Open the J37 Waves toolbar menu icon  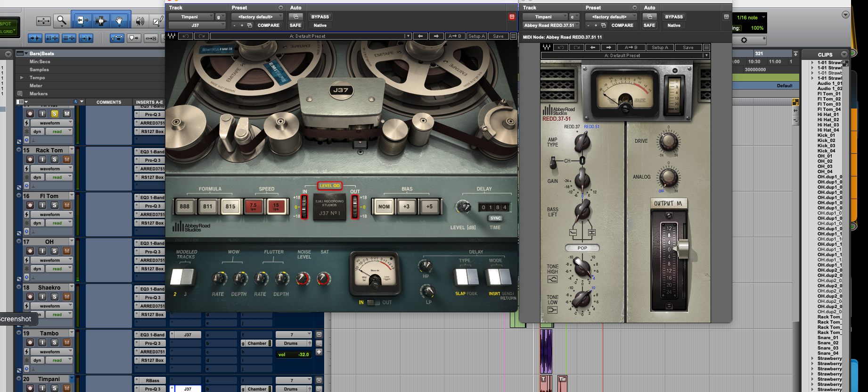513,36
